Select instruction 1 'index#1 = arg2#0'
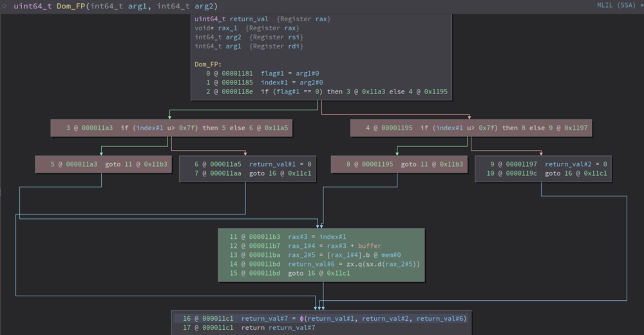 265,82
